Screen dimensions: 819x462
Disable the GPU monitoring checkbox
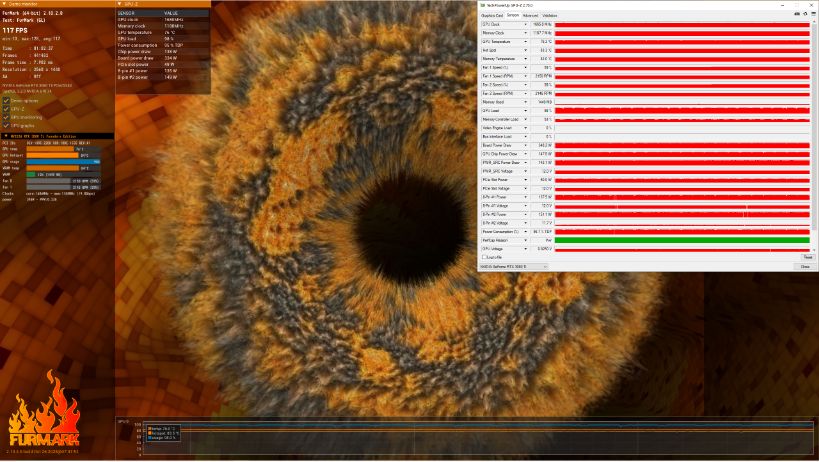click(x=6, y=117)
